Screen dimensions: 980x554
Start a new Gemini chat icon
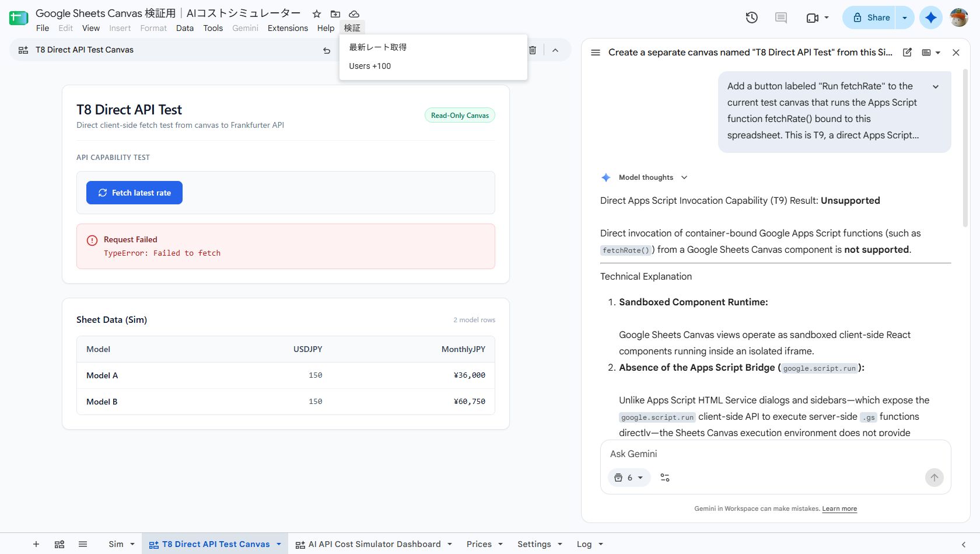[x=907, y=53]
